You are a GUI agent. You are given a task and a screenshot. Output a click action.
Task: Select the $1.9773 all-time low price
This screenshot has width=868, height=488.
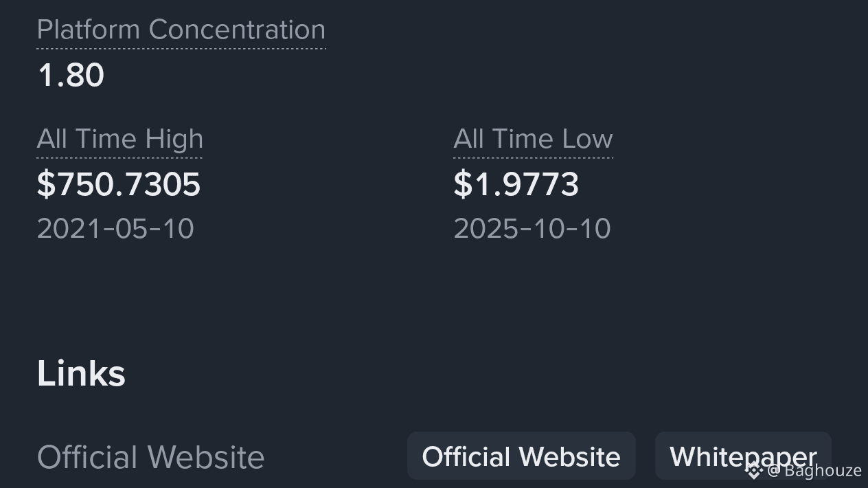pyautogui.click(x=516, y=184)
